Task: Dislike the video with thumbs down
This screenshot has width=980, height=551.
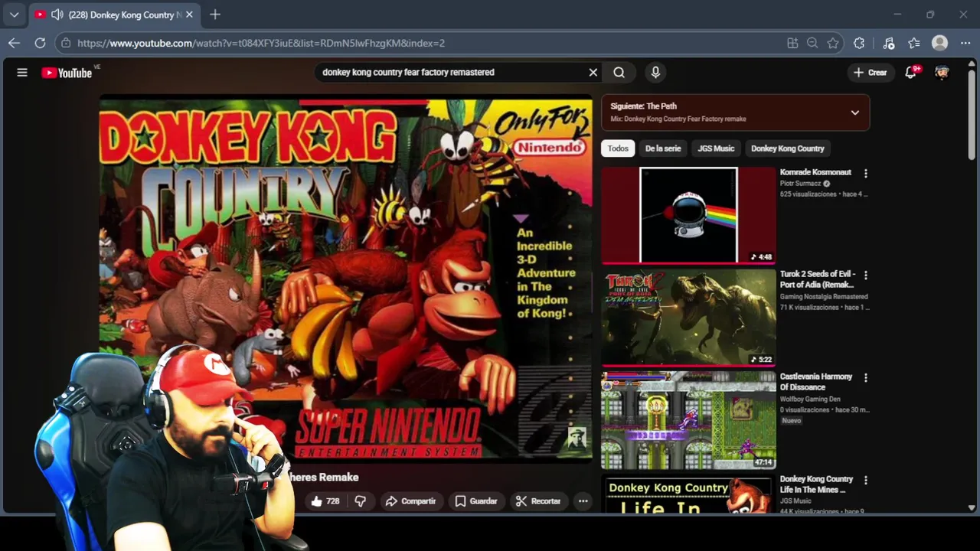Action: [360, 501]
